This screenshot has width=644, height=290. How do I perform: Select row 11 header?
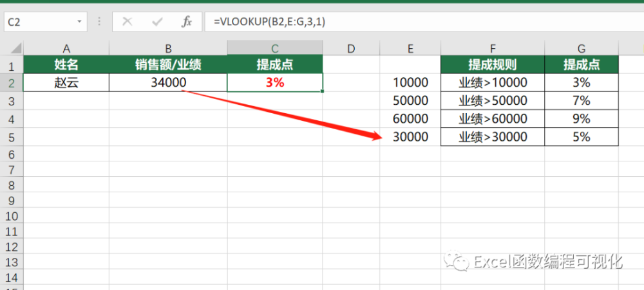point(12,231)
